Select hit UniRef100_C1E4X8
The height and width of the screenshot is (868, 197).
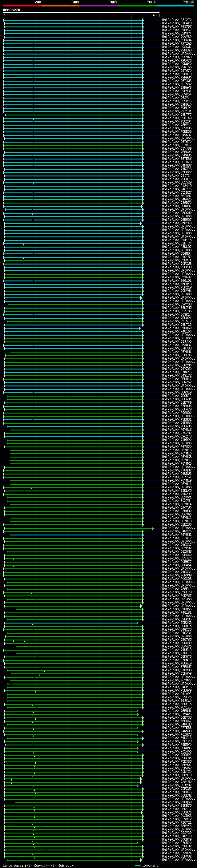pos(177,24)
